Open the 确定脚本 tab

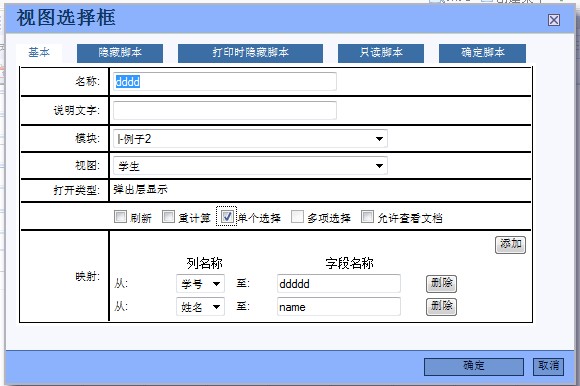[x=482, y=53]
